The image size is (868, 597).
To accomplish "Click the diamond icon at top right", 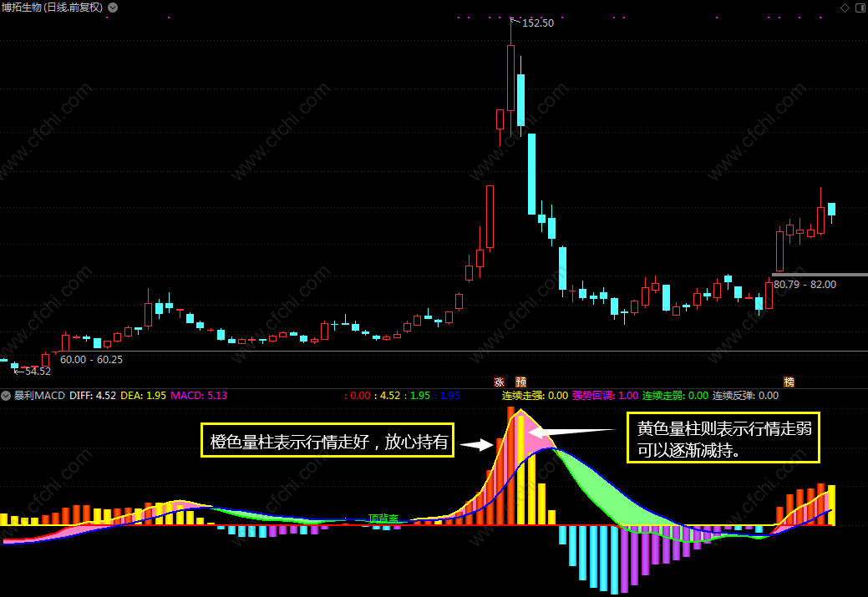I will click(x=845, y=8).
